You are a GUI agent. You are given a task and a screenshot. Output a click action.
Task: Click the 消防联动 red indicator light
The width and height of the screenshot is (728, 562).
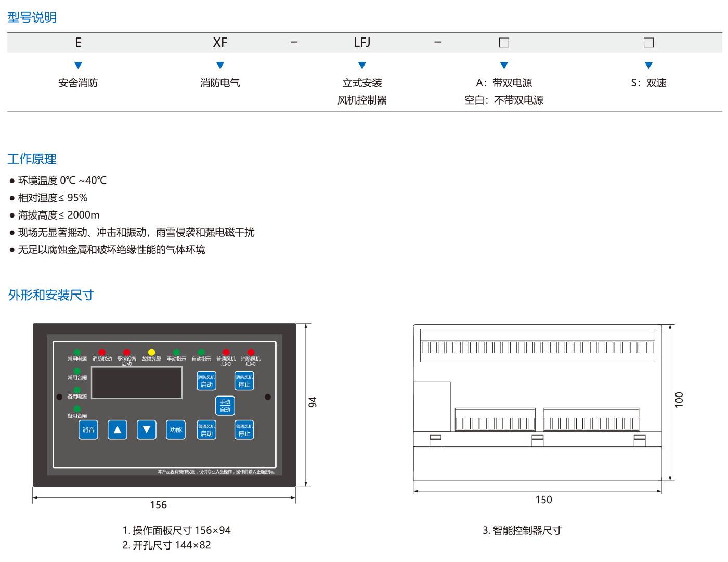[x=102, y=352]
